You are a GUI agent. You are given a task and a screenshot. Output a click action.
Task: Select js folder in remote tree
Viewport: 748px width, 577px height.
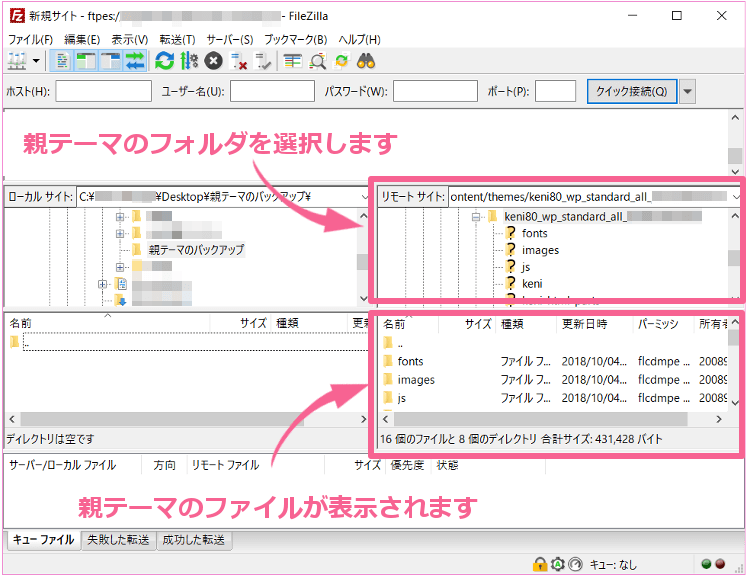coord(526,267)
